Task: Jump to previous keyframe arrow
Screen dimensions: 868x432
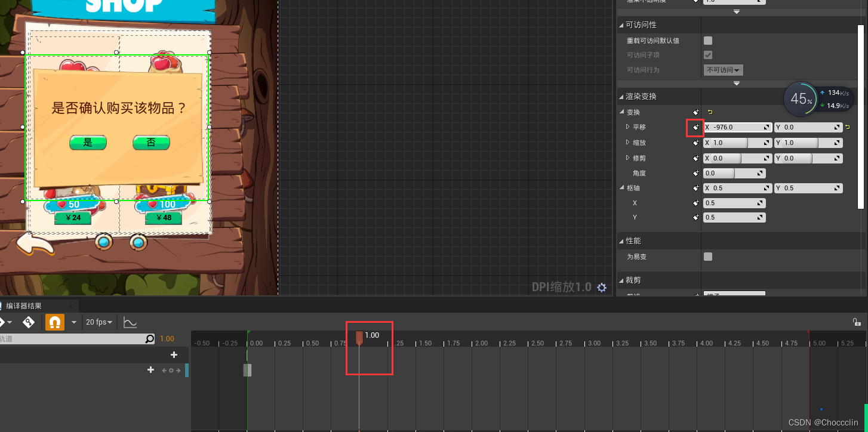Action: (x=165, y=371)
